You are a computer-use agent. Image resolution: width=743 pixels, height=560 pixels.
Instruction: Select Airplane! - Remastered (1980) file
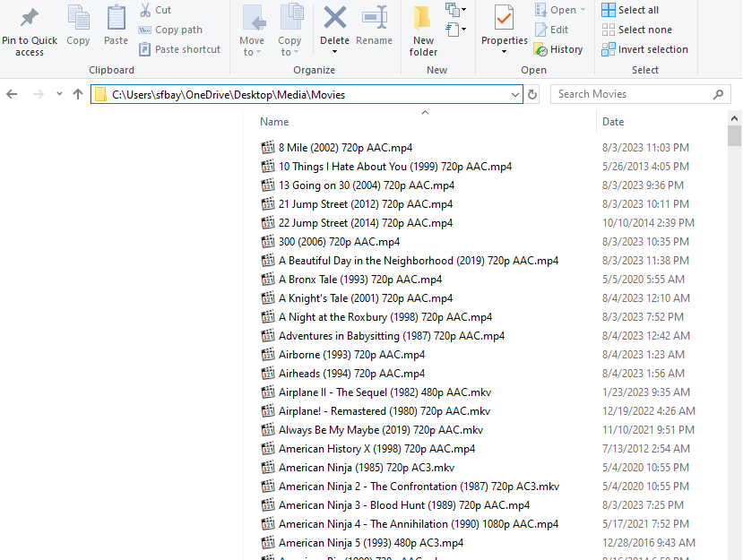click(384, 411)
